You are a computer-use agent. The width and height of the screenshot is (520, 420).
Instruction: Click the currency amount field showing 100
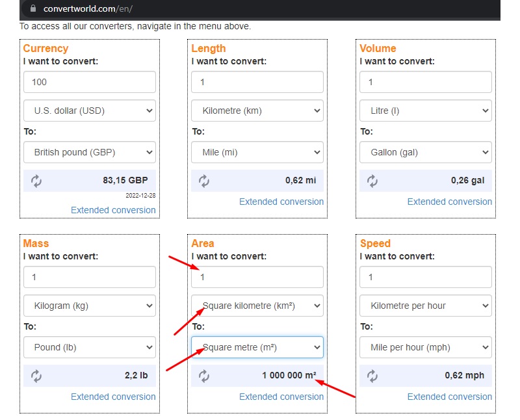[x=89, y=82]
